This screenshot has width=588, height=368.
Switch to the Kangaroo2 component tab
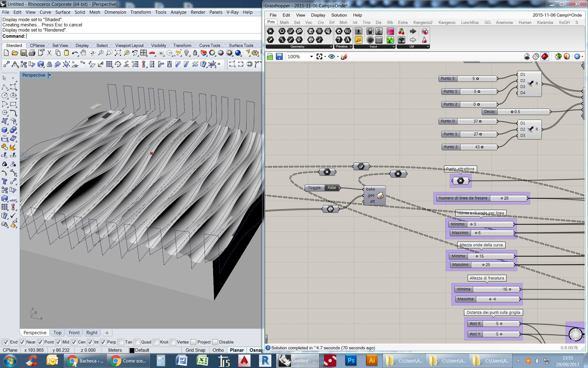click(x=423, y=22)
